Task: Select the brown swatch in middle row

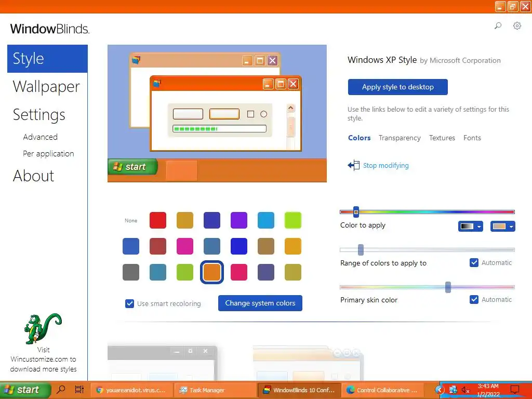Action: coord(266,246)
